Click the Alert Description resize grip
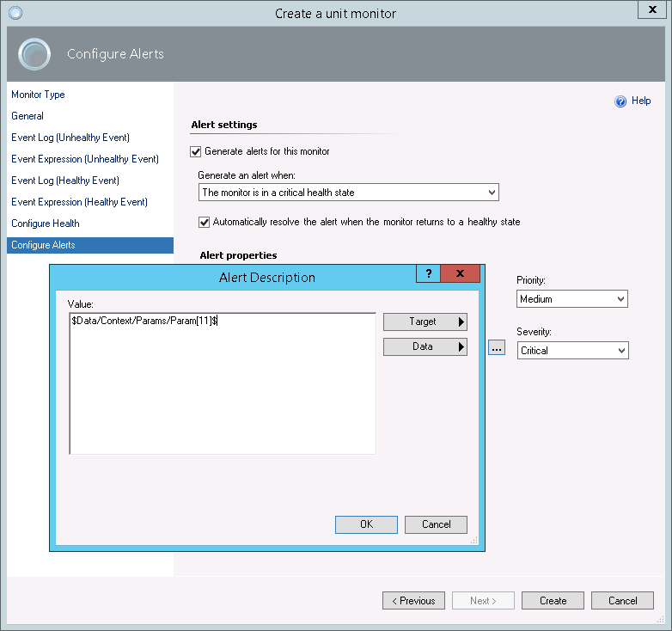The width and height of the screenshot is (672, 631). click(x=474, y=541)
